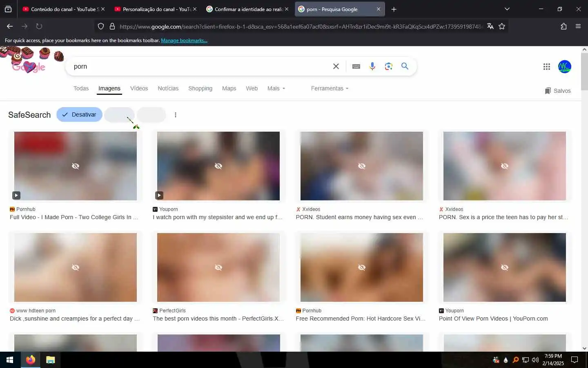Select the Imagens tab
The width and height of the screenshot is (588, 368).
click(109, 88)
